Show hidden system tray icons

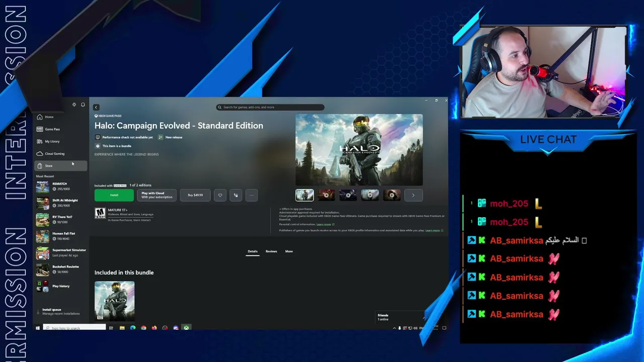pos(394,328)
